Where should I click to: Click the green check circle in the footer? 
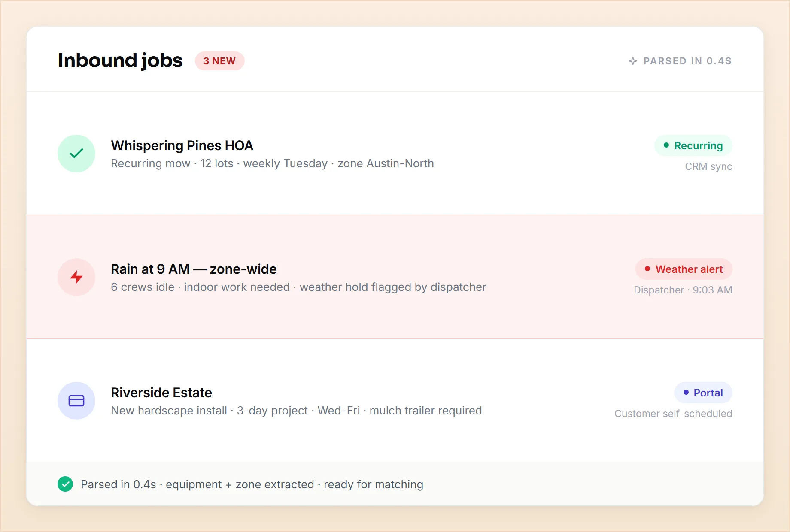pyautogui.click(x=65, y=484)
